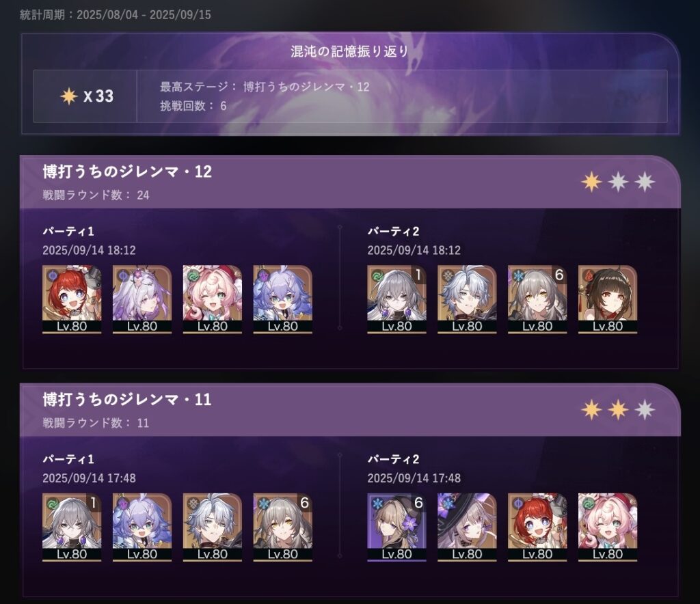Click blue-purple haired character in stage 12 party 1
The image size is (700, 604).
(x=282, y=299)
